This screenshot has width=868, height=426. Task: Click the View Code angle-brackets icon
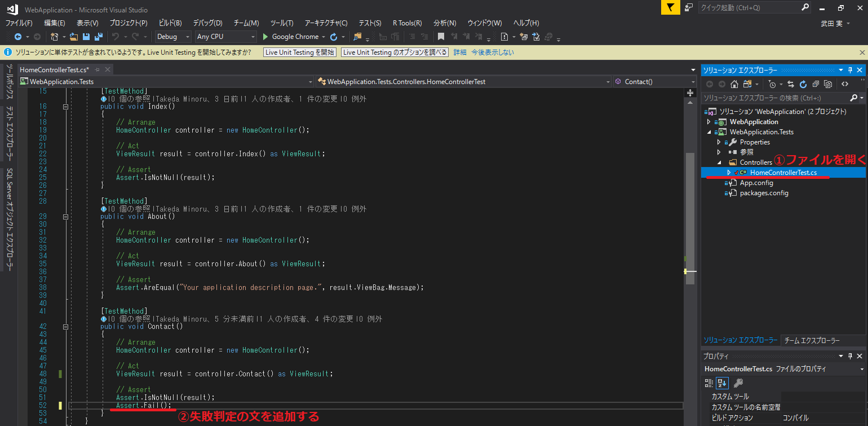click(x=845, y=84)
